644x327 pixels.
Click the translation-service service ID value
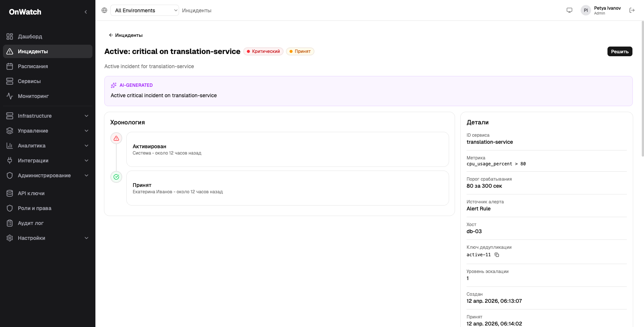pyautogui.click(x=490, y=142)
